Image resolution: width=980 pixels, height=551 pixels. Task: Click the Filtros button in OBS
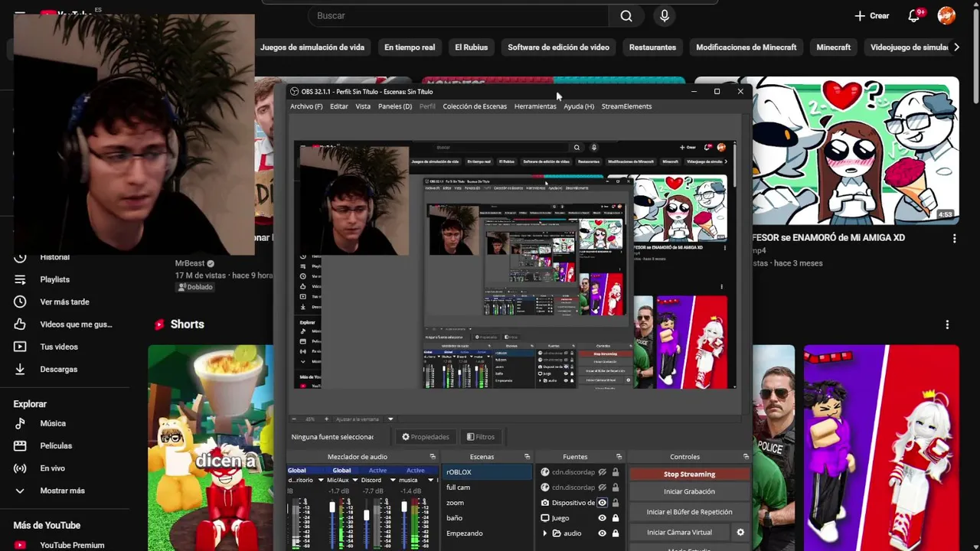481,437
